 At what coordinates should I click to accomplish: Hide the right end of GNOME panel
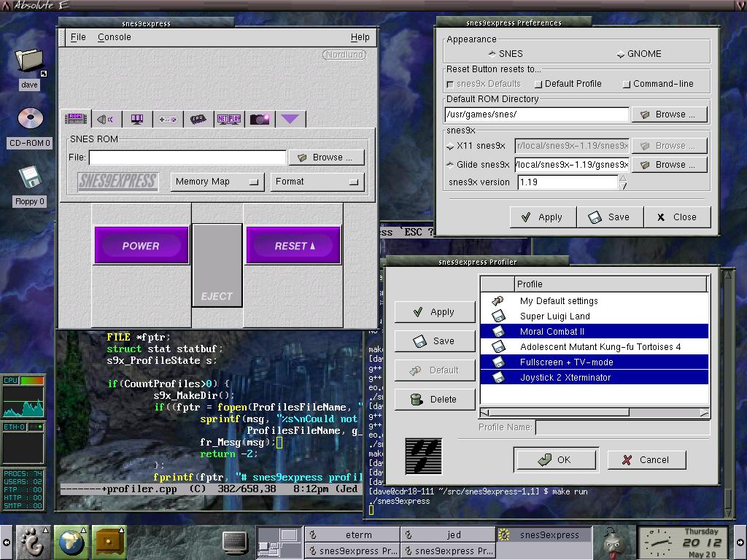(x=740, y=542)
